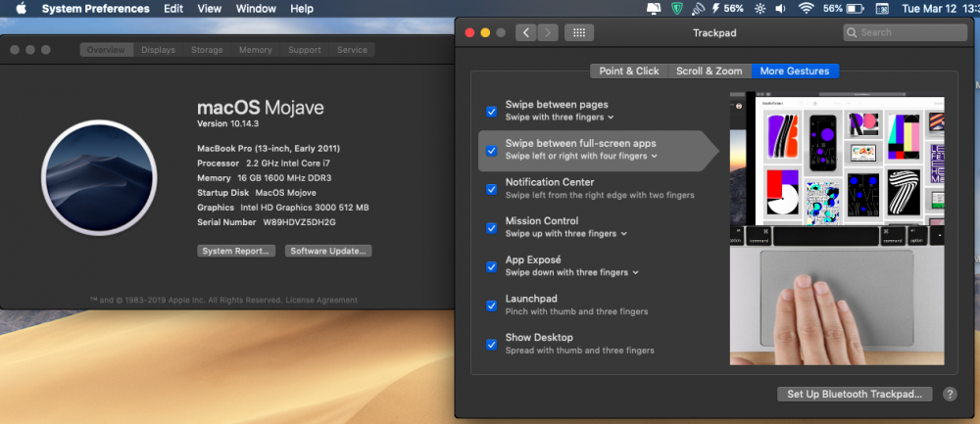Click the Notification Center gesture label

[550, 182]
